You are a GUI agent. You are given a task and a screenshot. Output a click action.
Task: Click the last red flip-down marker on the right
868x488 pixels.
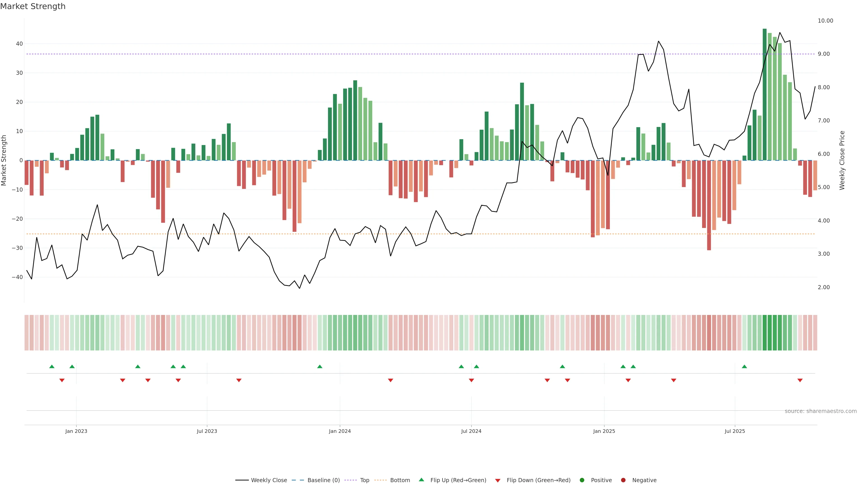pyautogui.click(x=800, y=380)
